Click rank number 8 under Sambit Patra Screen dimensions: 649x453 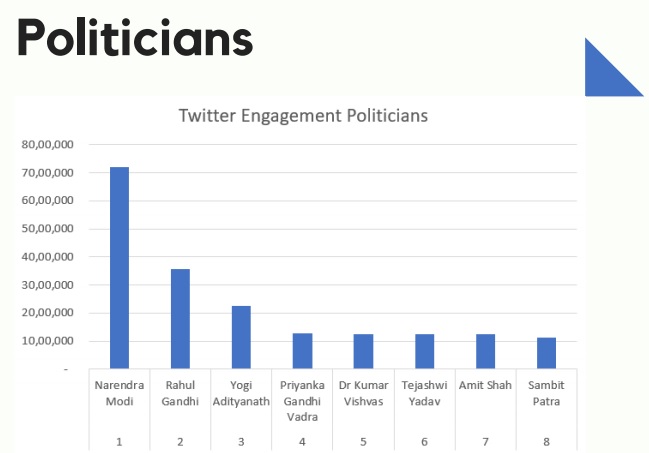pyautogui.click(x=546, y=441)
